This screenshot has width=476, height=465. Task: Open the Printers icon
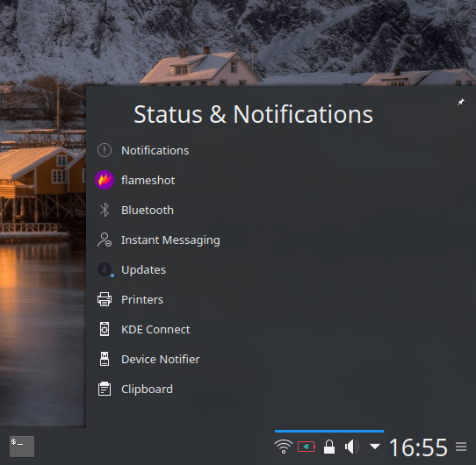105,299
